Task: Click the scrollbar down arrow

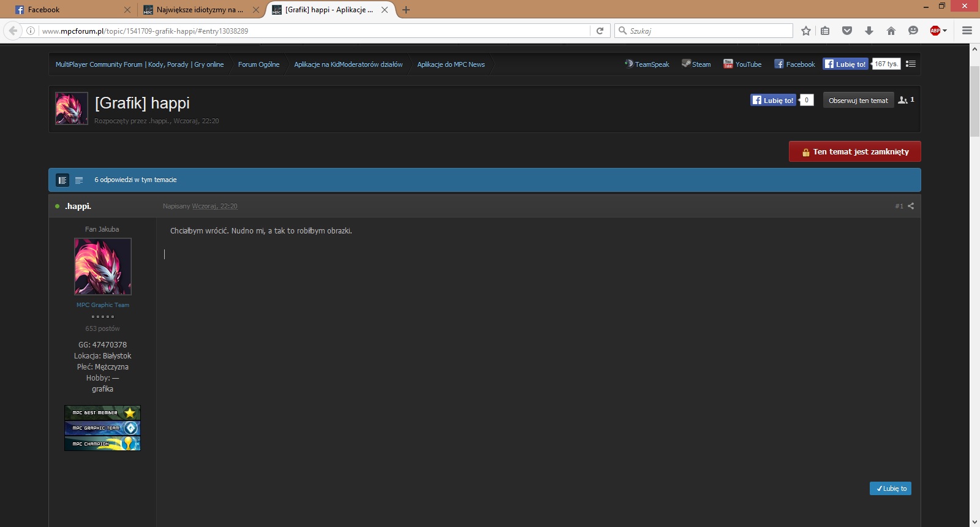Action: click(x=974, y=522)
